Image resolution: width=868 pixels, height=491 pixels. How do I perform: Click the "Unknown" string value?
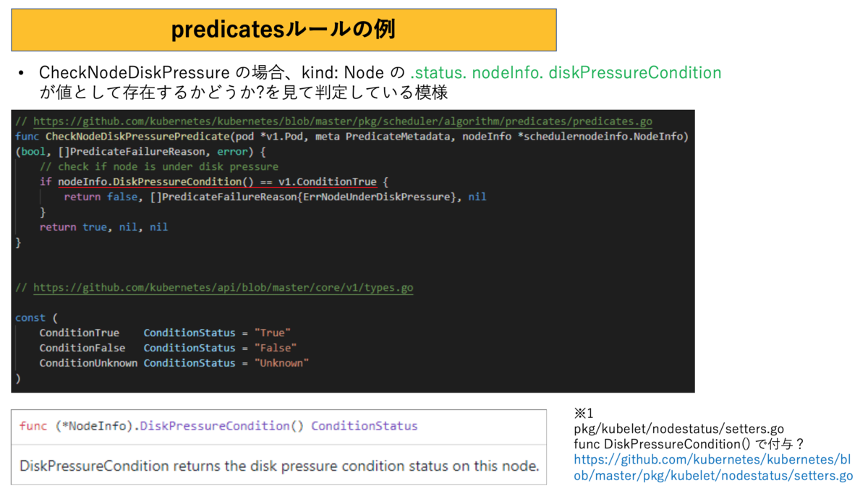tap(281, 363)
